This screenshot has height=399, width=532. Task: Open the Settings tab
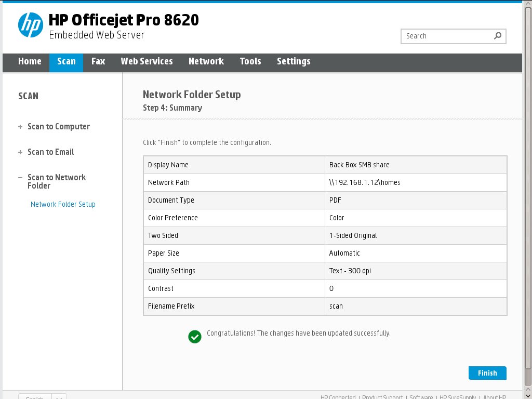pos(294,61)
